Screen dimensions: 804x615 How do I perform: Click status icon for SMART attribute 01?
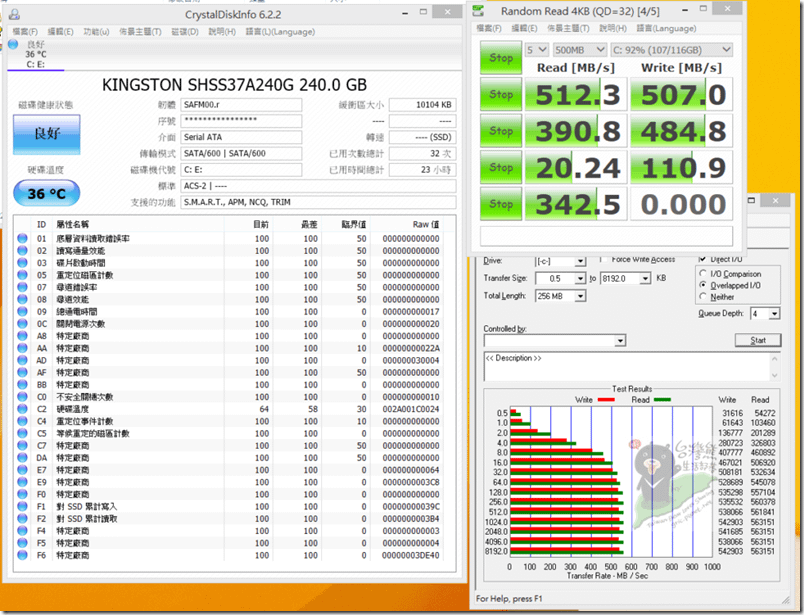coord(22,239)
